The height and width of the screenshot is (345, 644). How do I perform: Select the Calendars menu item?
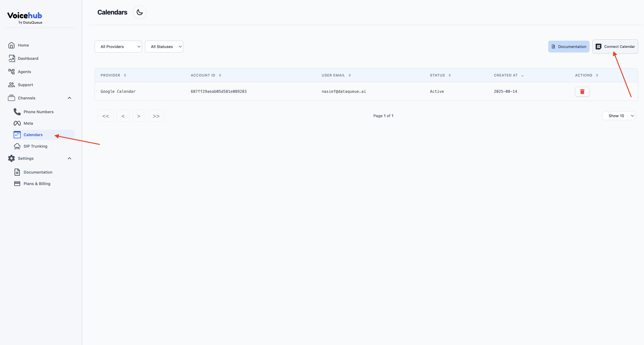click(33, 135)
